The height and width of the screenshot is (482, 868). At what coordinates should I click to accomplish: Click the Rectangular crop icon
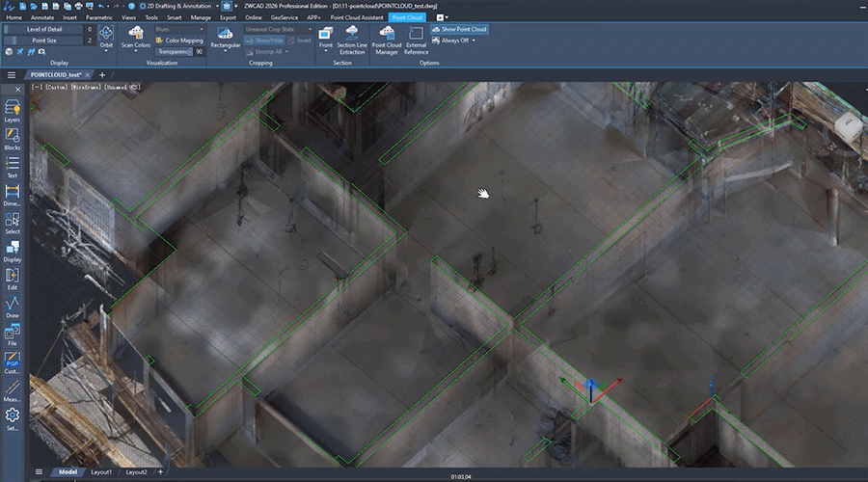click(225, 33)
